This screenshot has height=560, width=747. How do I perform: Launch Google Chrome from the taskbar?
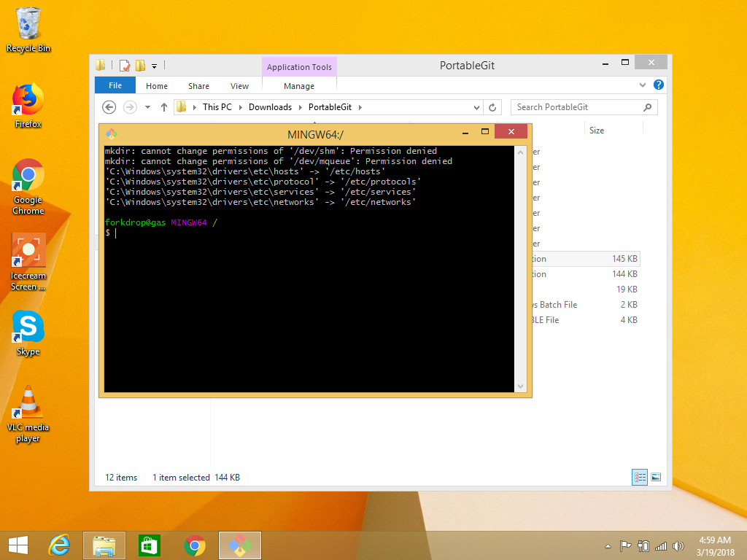pos(196,545)
